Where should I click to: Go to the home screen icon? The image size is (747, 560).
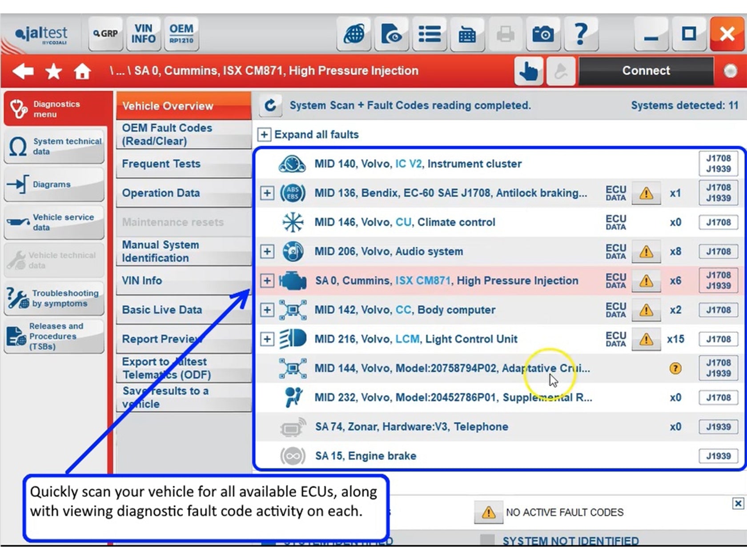click(82, 71)
